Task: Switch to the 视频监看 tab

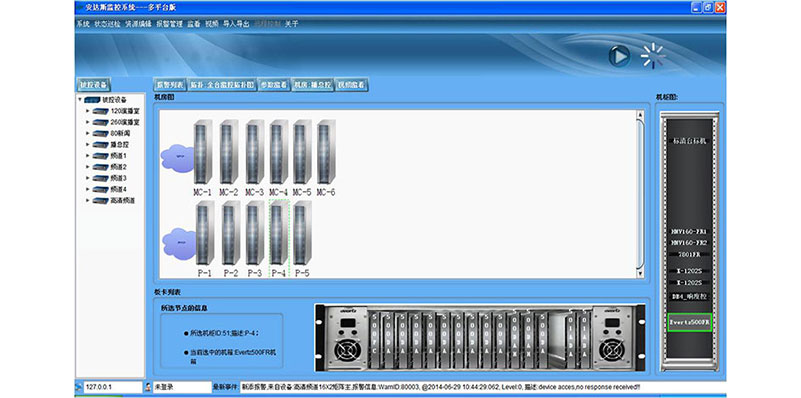Action: [352, 85]
